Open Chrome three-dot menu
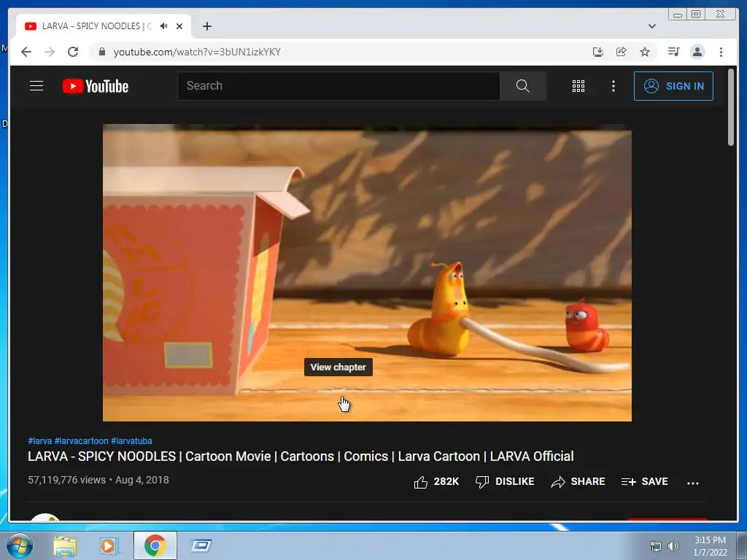 [721, 52]
